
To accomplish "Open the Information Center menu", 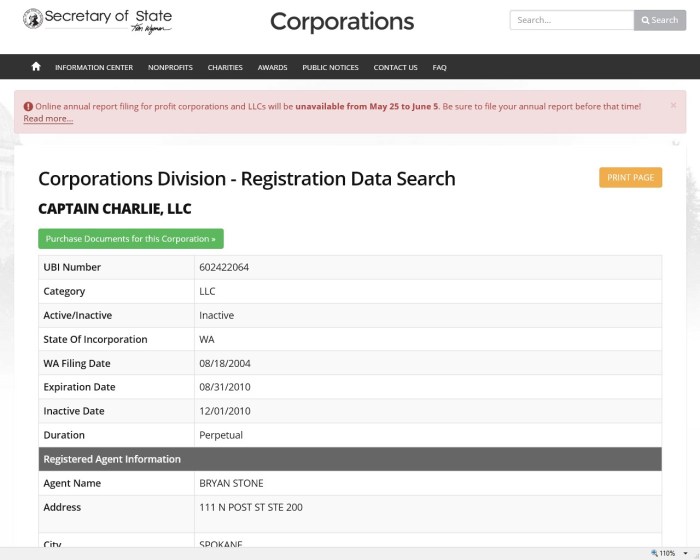I will point(93,68).
